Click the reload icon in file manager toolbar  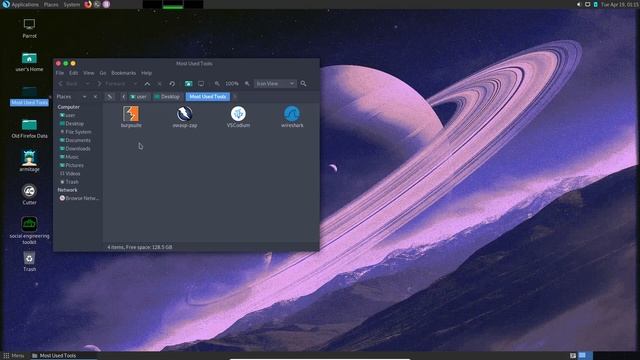click(172, 84)
